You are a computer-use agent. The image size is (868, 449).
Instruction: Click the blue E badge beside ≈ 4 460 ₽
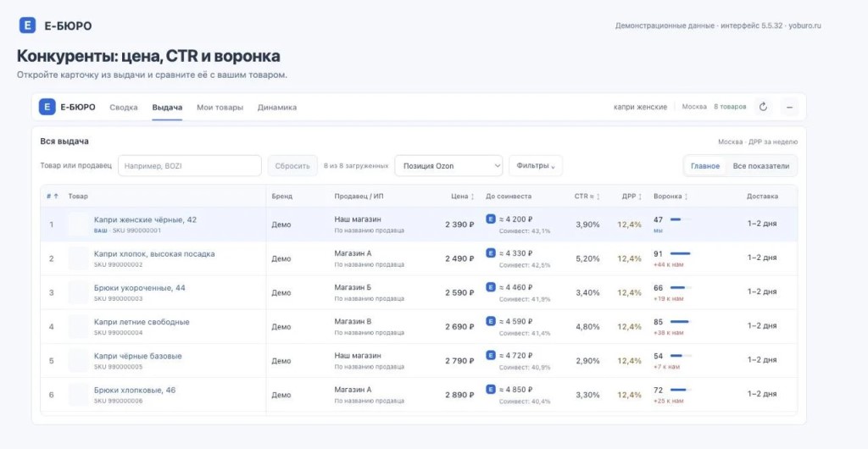click(x=491, y=287)
